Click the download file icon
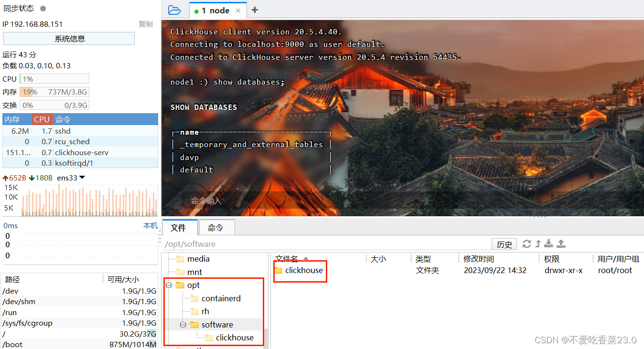The width and height of the screenshot is (644, 349). point(549,244)
